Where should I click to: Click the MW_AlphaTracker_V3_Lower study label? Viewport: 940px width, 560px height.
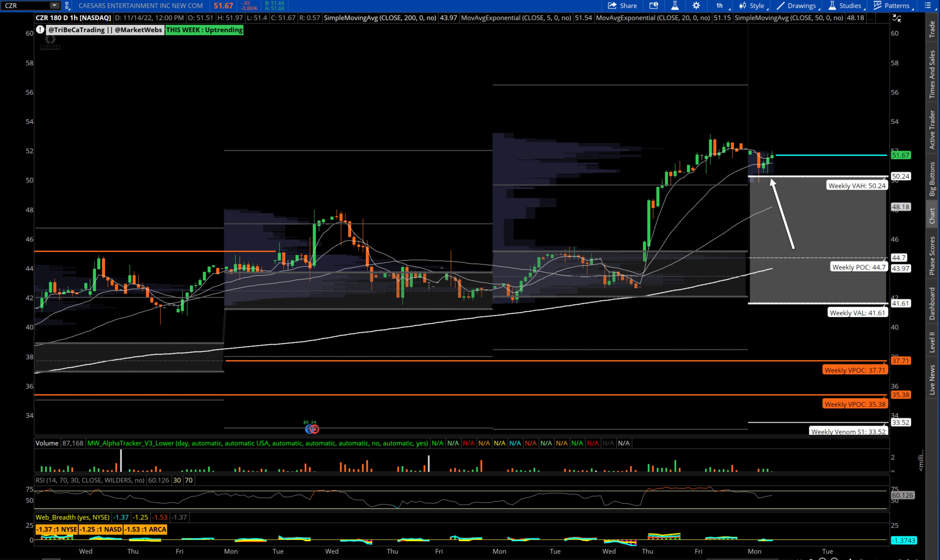coord(258,443)
